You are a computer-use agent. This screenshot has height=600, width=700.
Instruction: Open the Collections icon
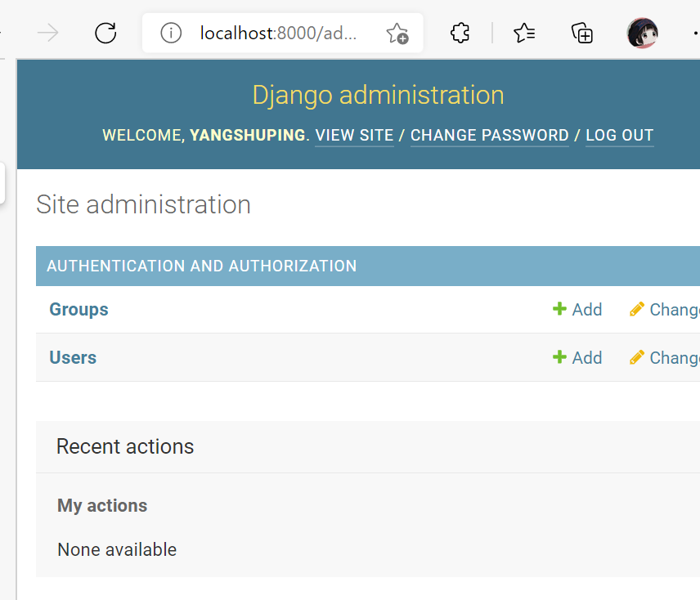tap(582, 33)
